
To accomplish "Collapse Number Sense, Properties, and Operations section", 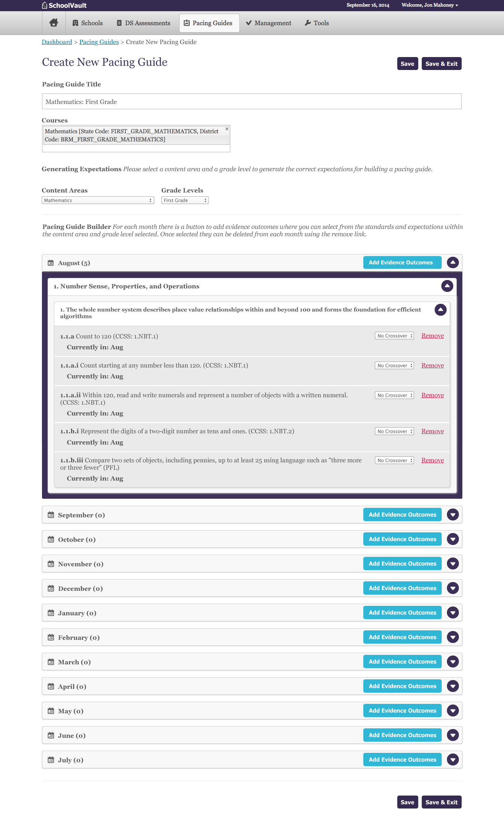I will coord(447,286).
